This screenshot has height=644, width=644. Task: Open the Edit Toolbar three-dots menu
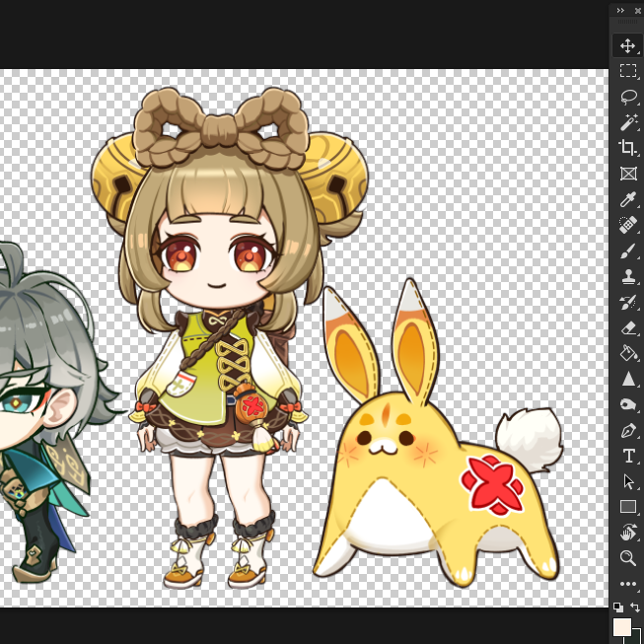click(627, 584)
